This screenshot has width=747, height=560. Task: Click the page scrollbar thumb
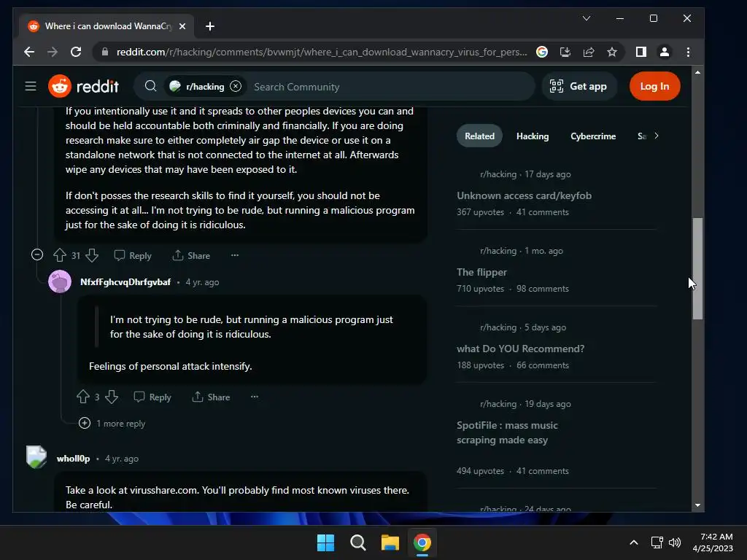[x=697, y=268]
